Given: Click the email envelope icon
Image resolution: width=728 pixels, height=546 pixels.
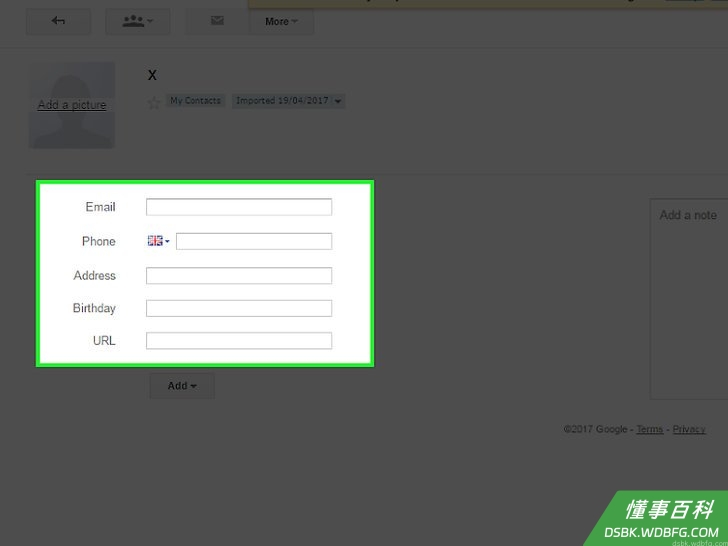Looking at the screenshot, I should click(x=217, y=21).
